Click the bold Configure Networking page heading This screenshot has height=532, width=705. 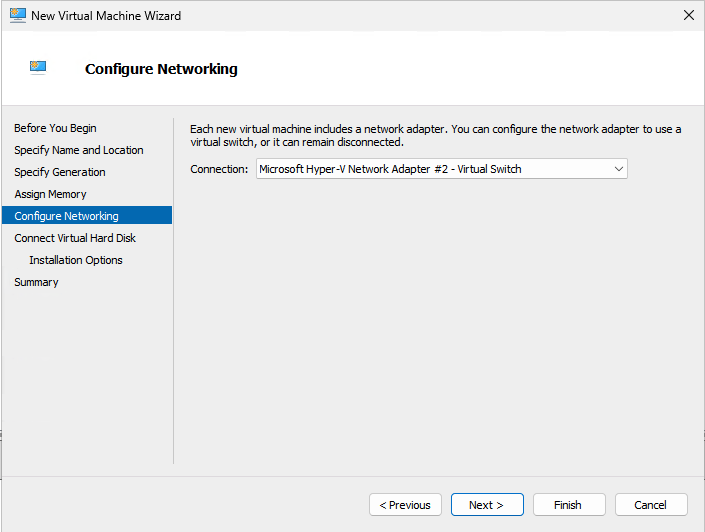[x=161, y=69]
